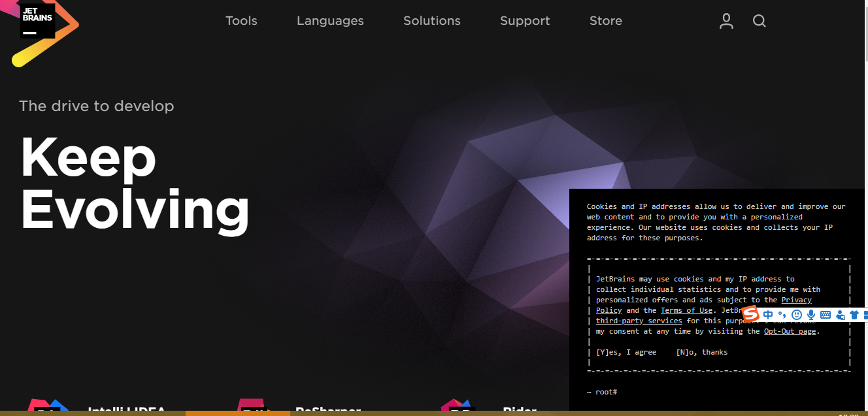Visit the Opt-Out page link

click(790, 331)
